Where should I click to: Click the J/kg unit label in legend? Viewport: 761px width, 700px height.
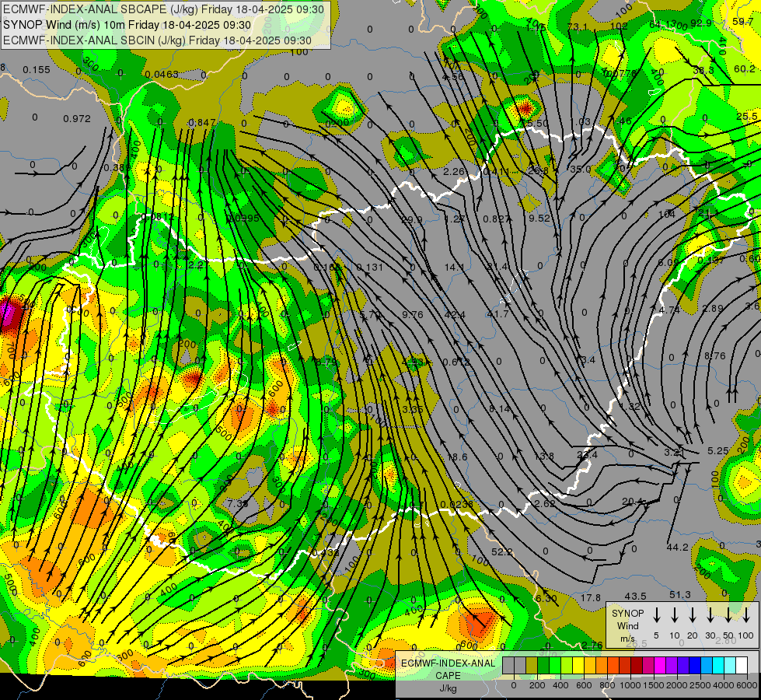pyautogui.click(x=448, y=688)
